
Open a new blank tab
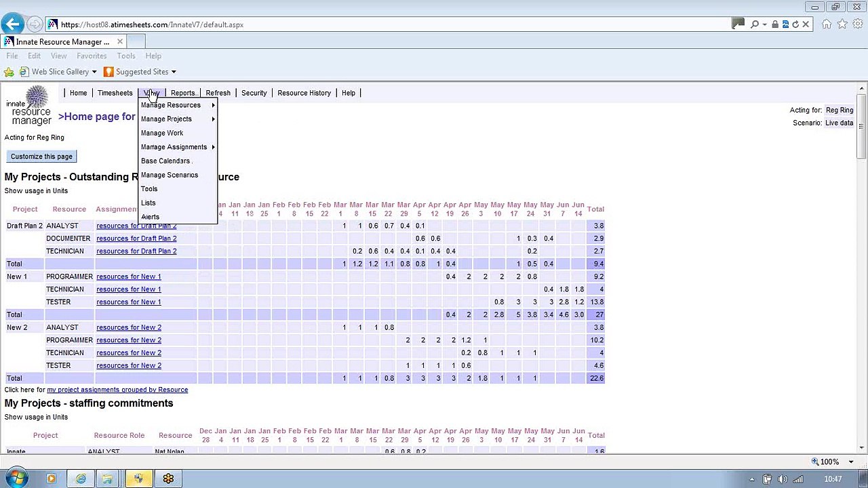coord(136,41)
